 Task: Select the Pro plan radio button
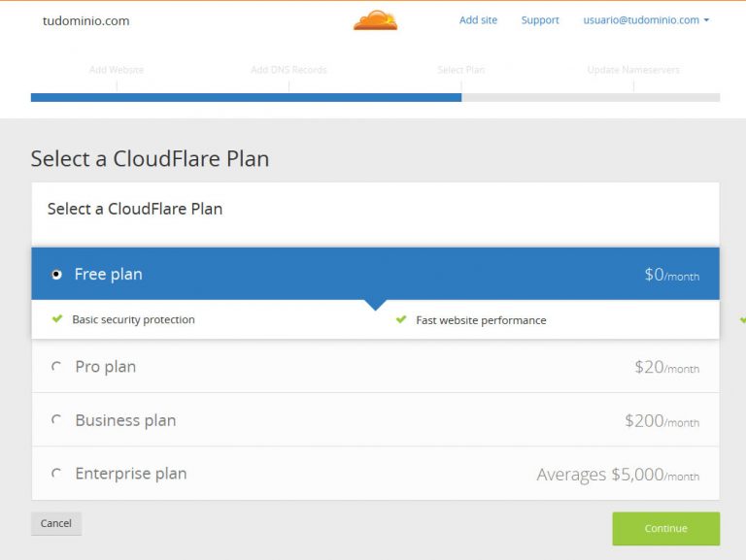point(56,367)
